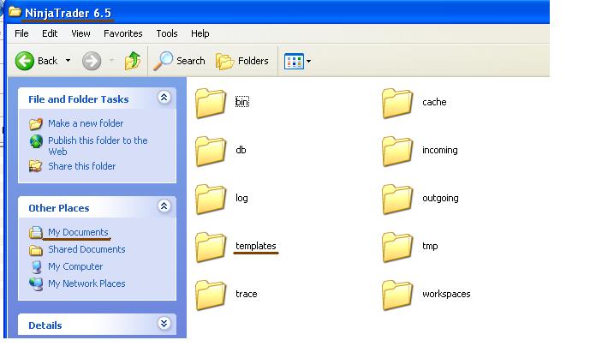
Task: Click the tmp folder name label
Action: point(430,246)
